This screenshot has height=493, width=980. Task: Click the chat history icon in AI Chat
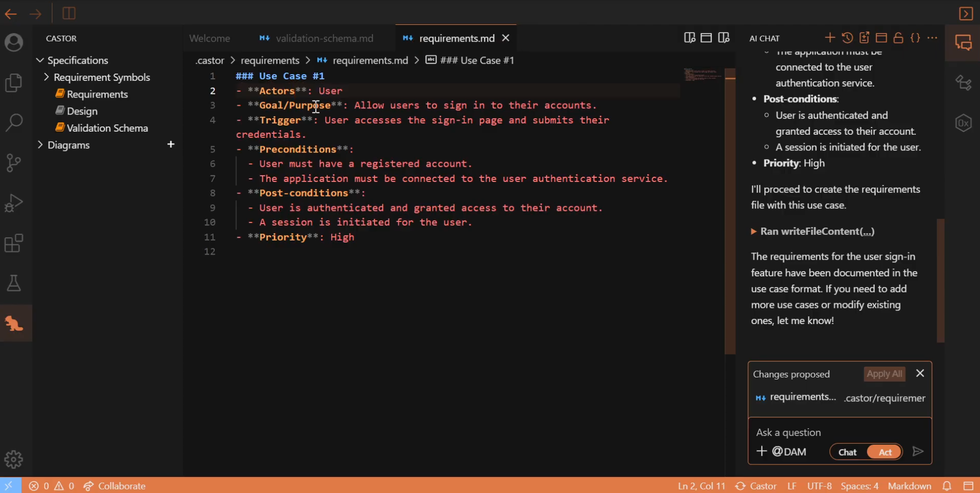(x=847, y=38)
